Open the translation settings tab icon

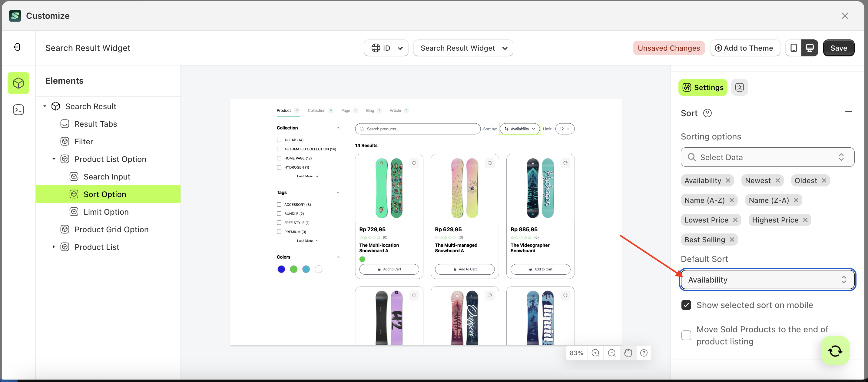[739, 87]
